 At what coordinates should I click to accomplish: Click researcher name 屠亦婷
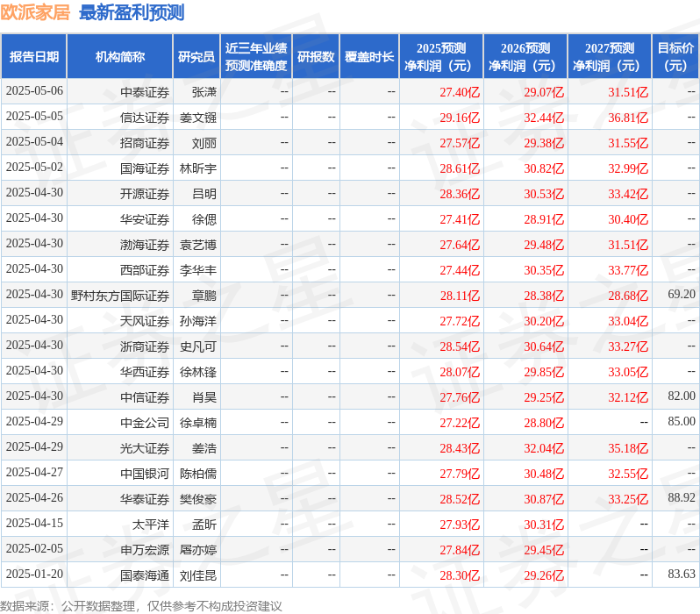tap(198, 550)
